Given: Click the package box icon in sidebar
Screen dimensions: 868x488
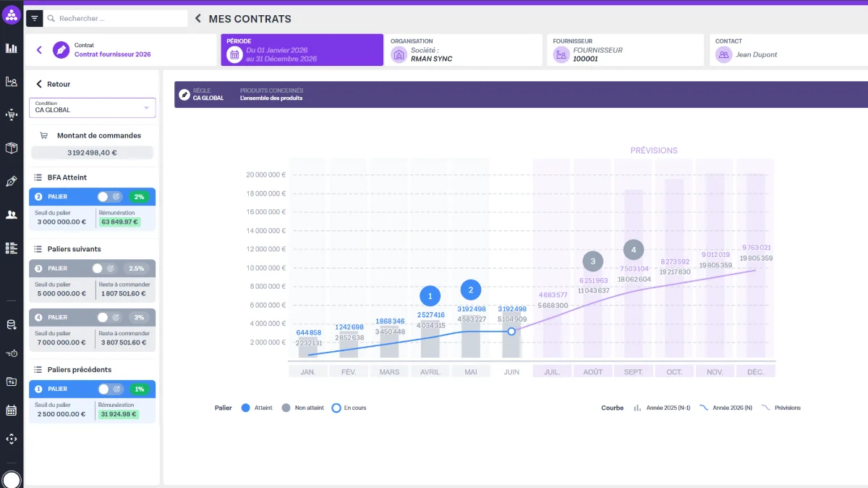Looking at the screenshot, I should pos(12,148).
